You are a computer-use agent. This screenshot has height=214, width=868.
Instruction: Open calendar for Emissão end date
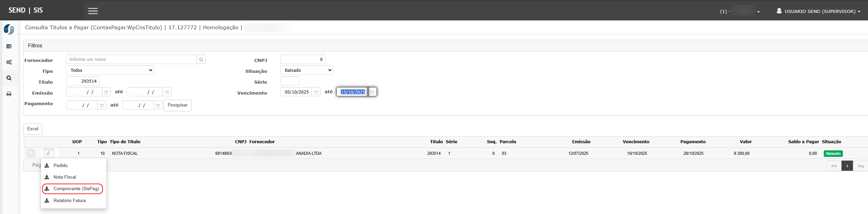(167, 92)
